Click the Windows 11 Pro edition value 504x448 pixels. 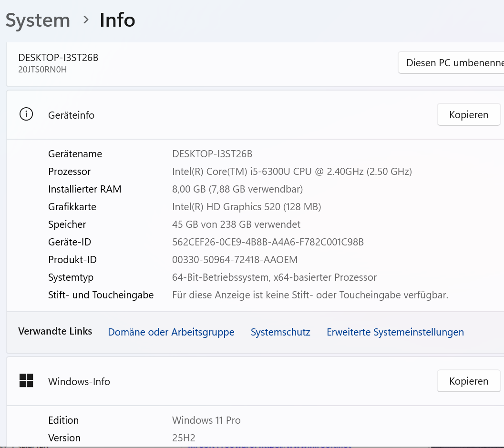206,420
